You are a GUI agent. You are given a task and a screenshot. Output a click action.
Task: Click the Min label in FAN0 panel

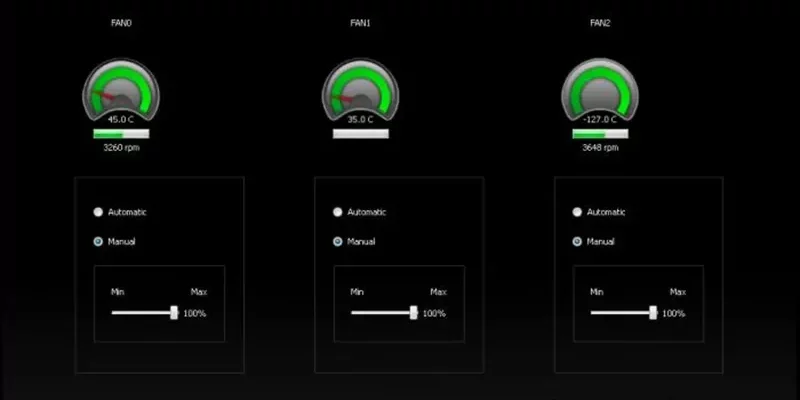117,292
